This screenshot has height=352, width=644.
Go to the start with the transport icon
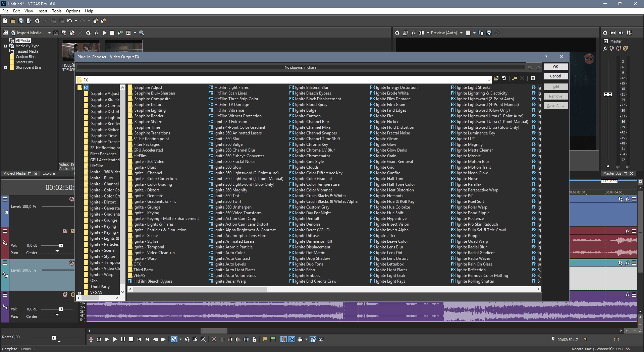pyautogui.click(x=139, y=339)
